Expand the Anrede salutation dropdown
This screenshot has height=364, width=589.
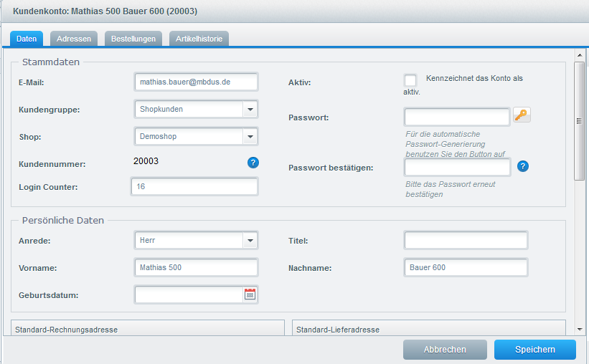250,241
